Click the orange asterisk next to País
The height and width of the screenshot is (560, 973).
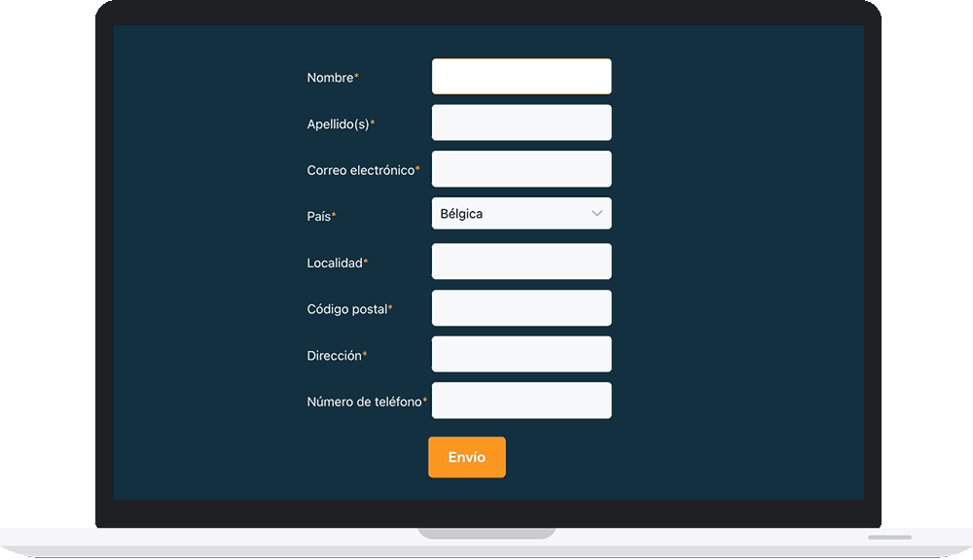333,215
